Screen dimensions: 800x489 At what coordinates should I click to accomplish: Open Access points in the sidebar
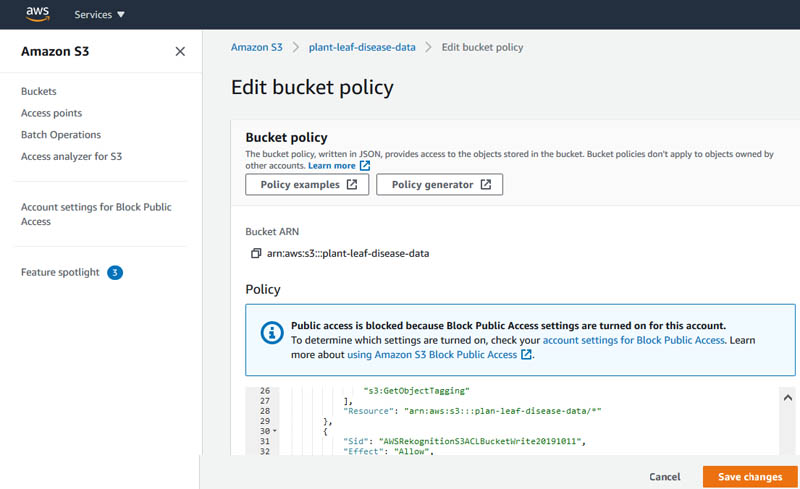[x=52, y=113]
